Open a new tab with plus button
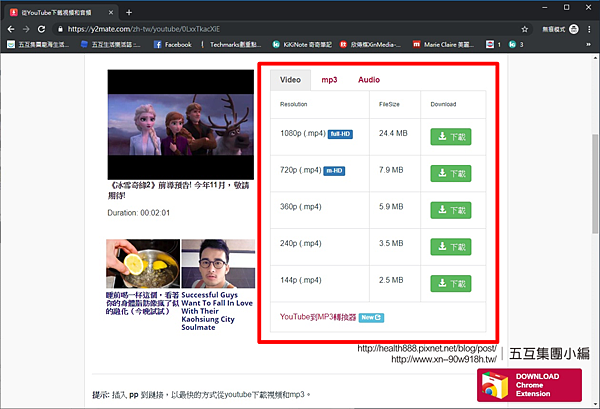The image size is (600, 409). (x=129, y=13)
